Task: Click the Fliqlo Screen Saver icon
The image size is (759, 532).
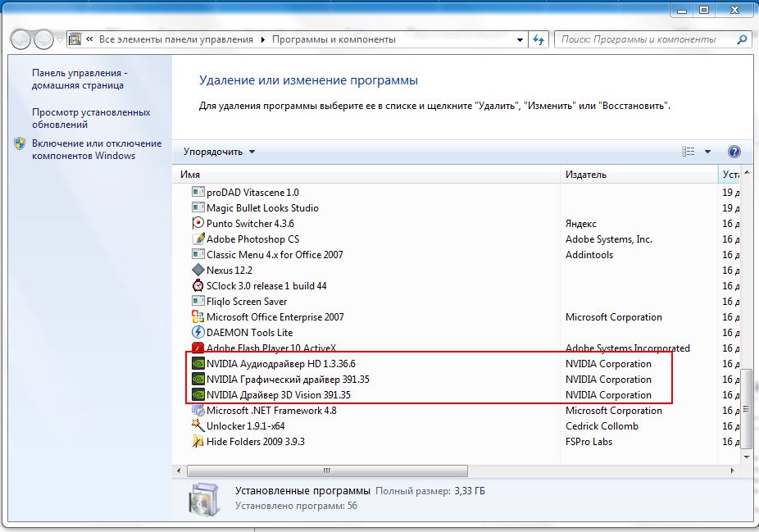Action: pyautogui.click(x=198, y=301)
